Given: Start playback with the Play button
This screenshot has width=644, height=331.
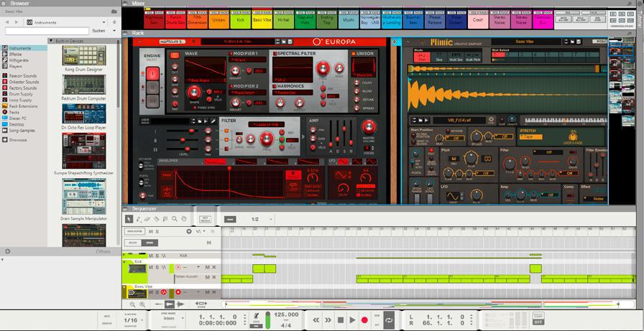Looking at the screenshot, I should tap(352, 320).
